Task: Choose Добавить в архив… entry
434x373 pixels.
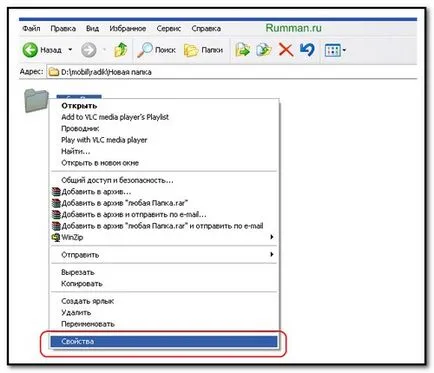Action: pos(164,192)
